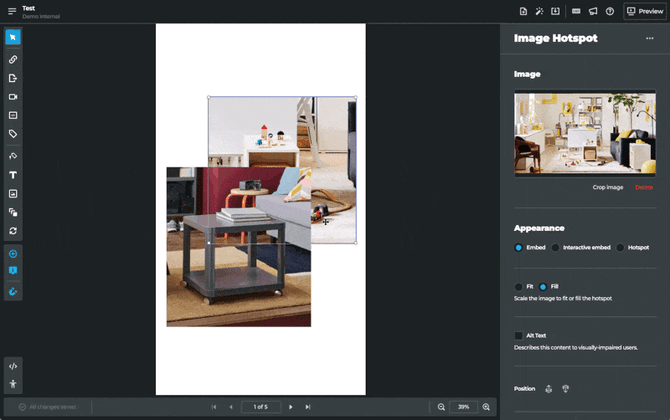Select the Interactive embed option
Image resolution: width=670 pixels, height=420 pixels.
556,247
